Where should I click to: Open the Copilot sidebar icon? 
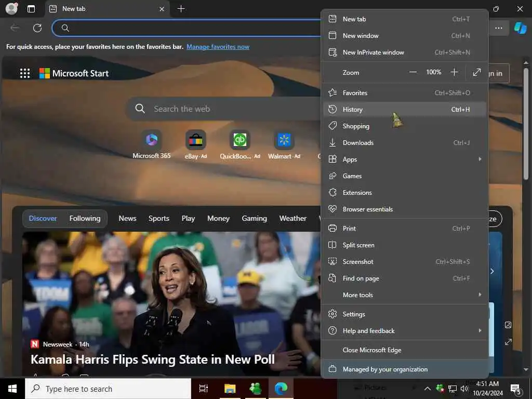point(521,28)
